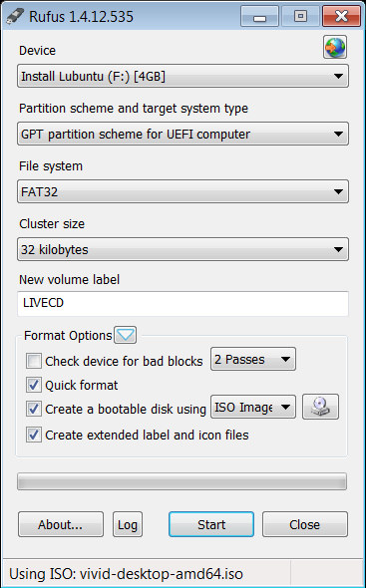Toggle advanced Format Options arrow button

coord(126,335)
